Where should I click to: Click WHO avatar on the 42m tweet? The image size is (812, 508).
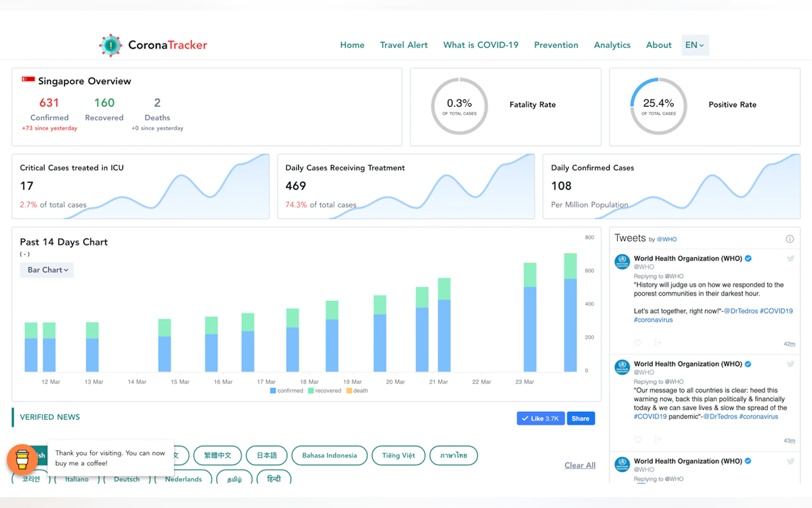[x=622, y=262]
